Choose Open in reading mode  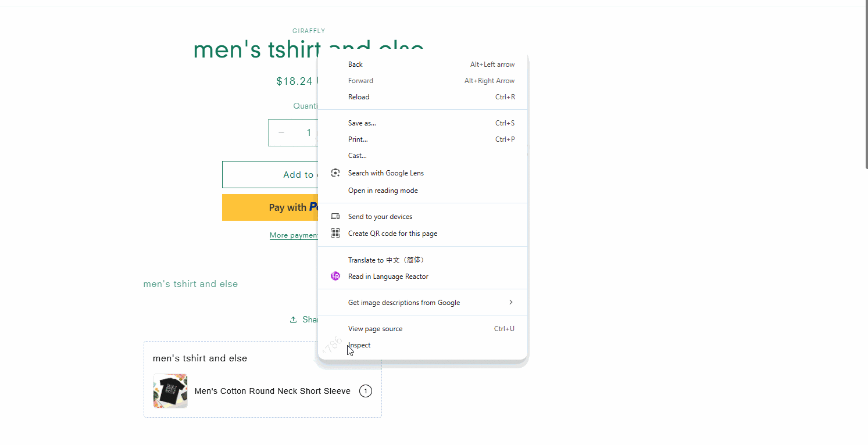pos(423,191)
